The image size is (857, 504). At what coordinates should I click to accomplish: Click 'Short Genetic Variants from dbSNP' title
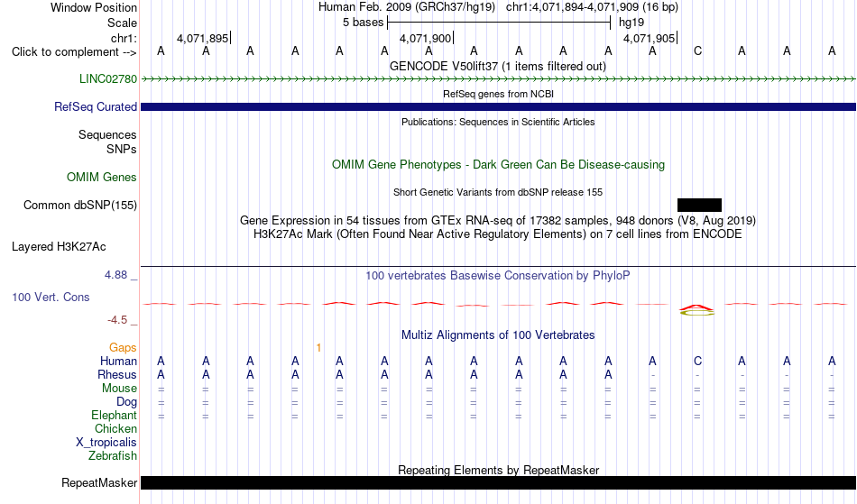(x=498, y=192)
